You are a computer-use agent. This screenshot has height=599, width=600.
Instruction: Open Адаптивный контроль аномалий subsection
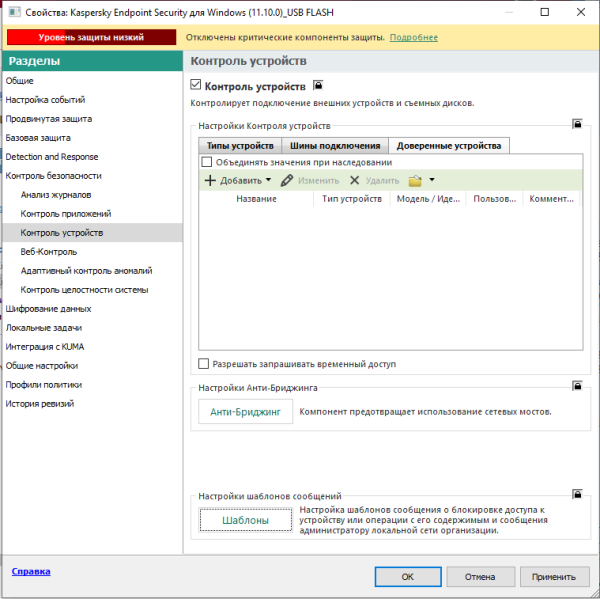[x=86, y=271]
